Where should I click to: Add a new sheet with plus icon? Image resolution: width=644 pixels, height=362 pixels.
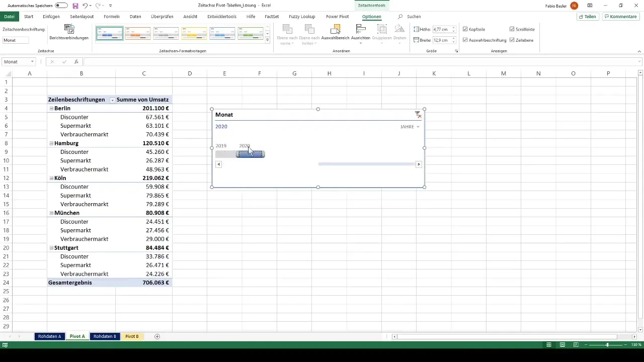[x=157, y=336]
